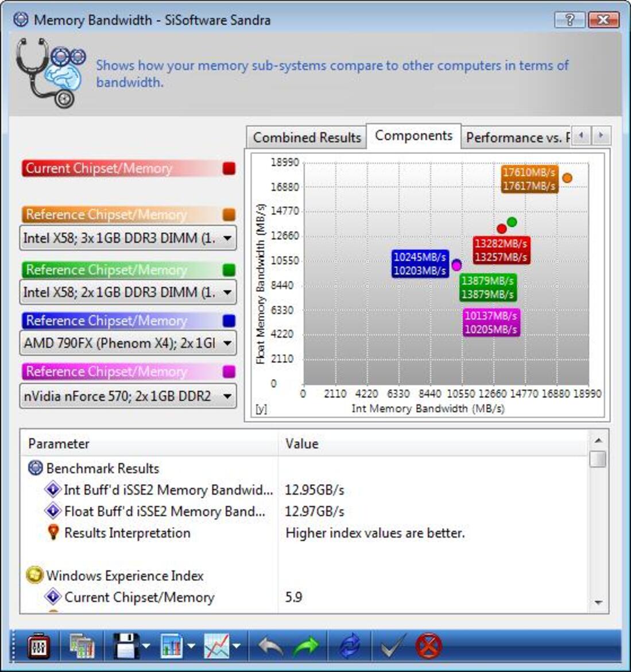Click the Value column header
This screenshot has height=672, width=631.
[433, 443]
